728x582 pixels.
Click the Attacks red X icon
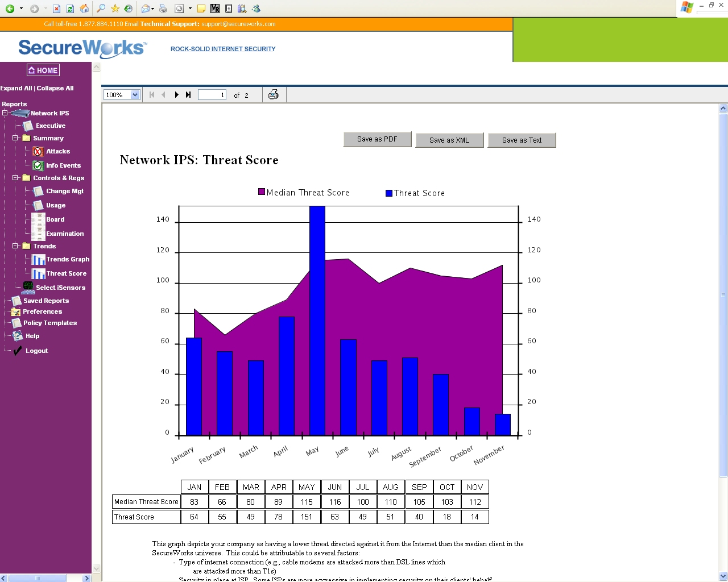pos(38,152)
